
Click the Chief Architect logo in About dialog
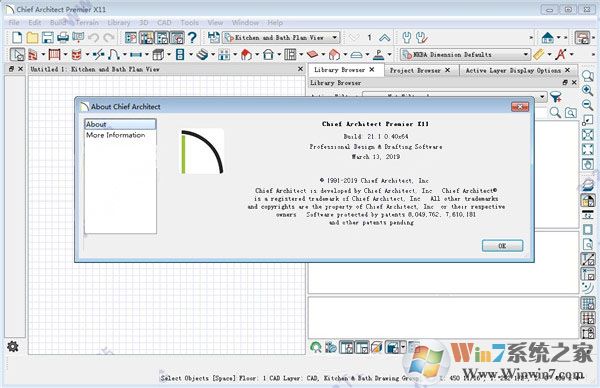(x=202, y=152)
